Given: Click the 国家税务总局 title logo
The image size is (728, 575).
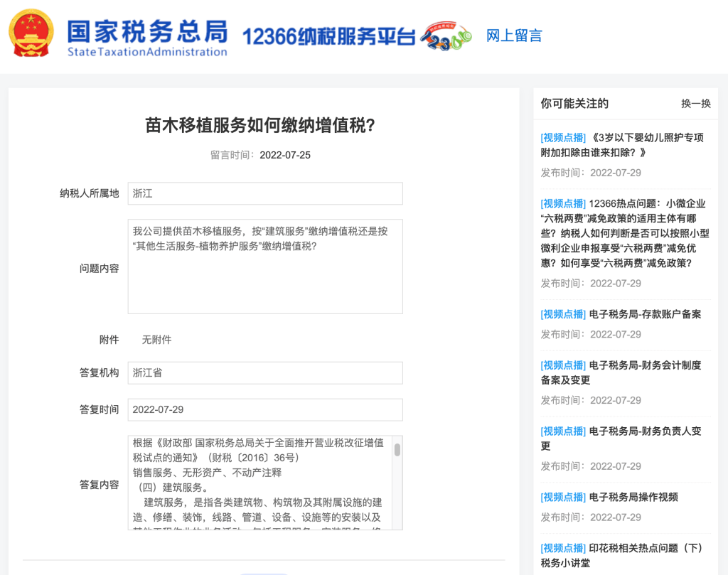Looking at the screenshot, I should tap(147, 37).
